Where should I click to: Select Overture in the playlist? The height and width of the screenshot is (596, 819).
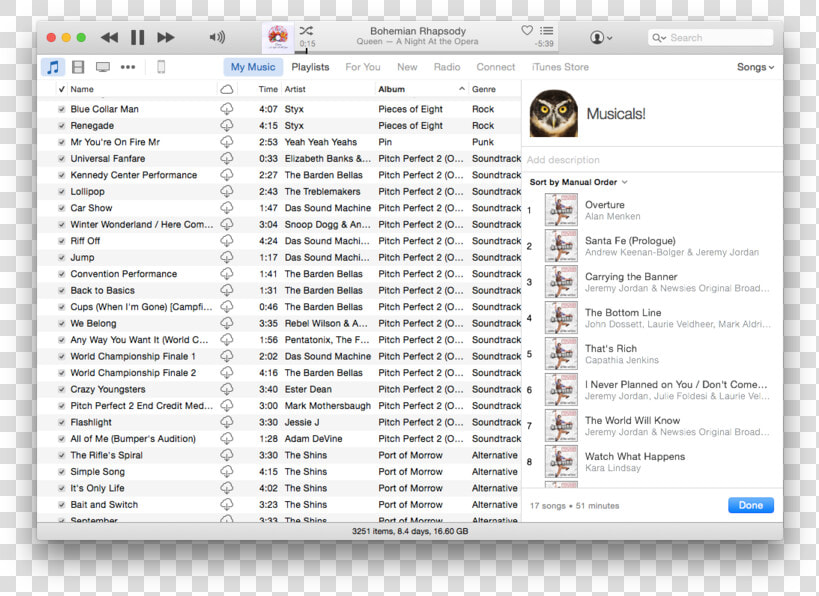click(x=653, y=210)
